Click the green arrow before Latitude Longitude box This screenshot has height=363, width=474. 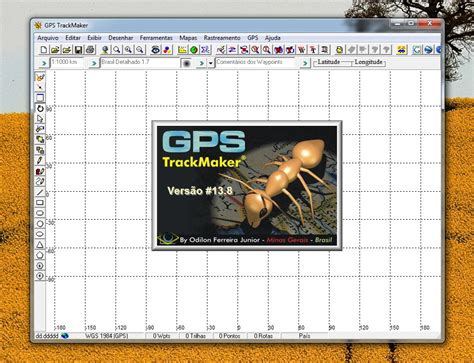point(305,63)
